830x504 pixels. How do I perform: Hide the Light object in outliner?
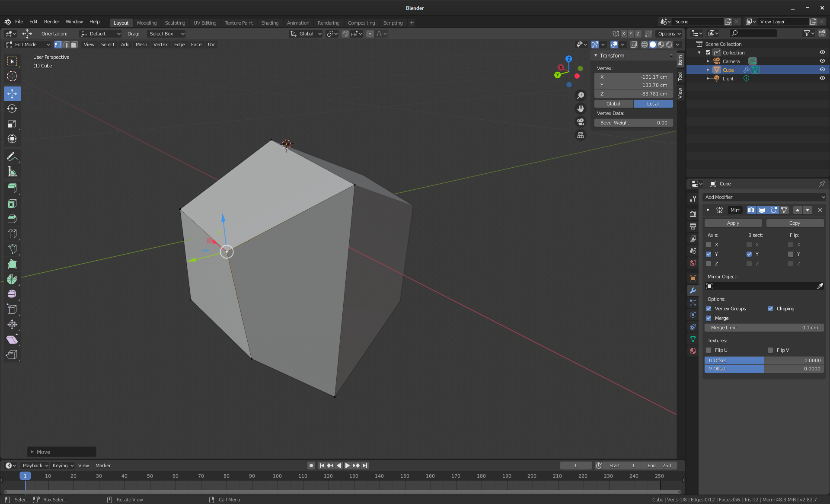[822, 78]
